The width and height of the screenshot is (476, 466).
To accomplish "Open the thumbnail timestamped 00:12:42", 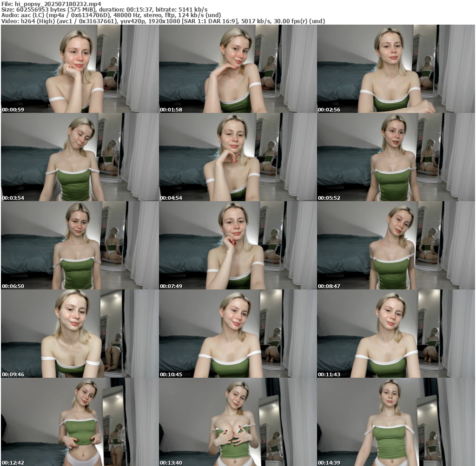I will [x=80, y=422].
